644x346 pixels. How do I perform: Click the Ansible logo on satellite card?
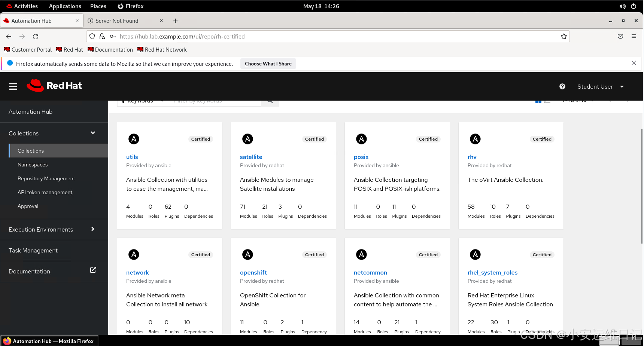point(247,139)
